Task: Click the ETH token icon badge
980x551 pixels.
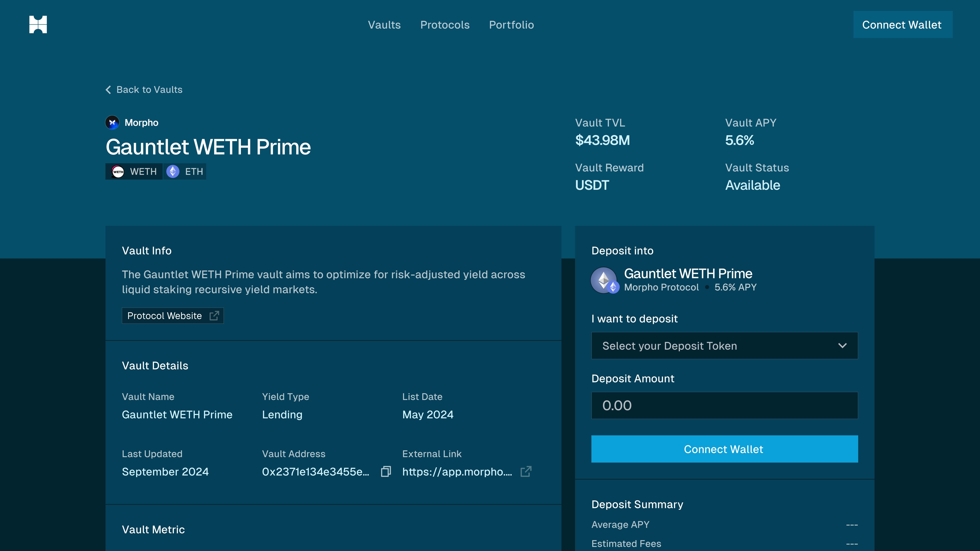Action: [x=173, y=171]
